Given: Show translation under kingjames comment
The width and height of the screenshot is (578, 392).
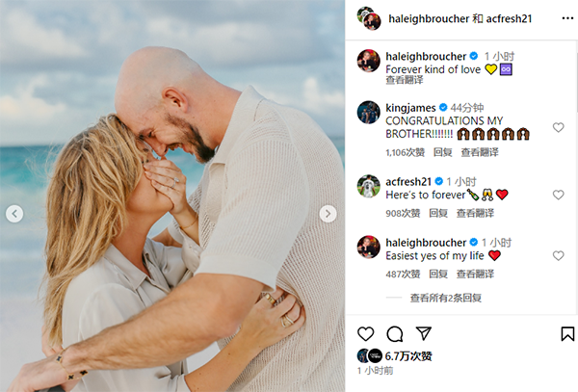Looking at the screenshot, I should 480,152.
